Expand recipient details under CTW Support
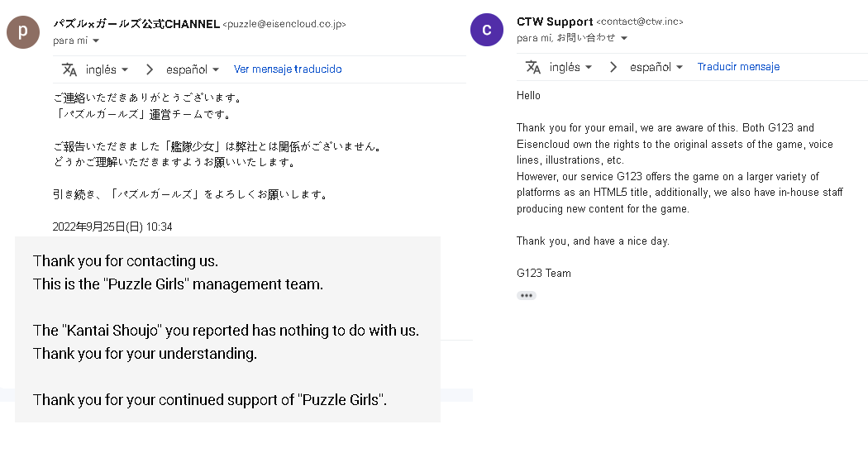The width and height of the screenshot is (868, 453). pyautogui.click(x=624, y=38)
